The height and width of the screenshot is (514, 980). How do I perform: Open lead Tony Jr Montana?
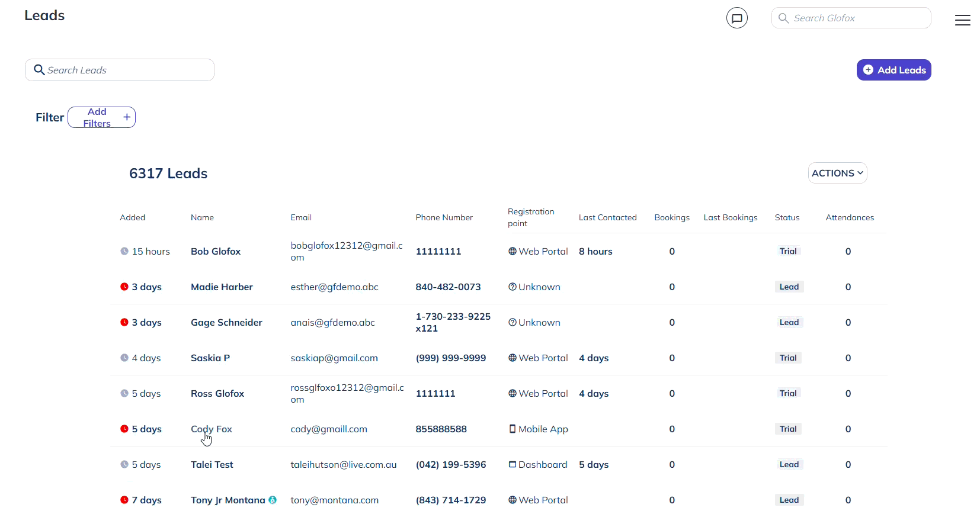228,500
